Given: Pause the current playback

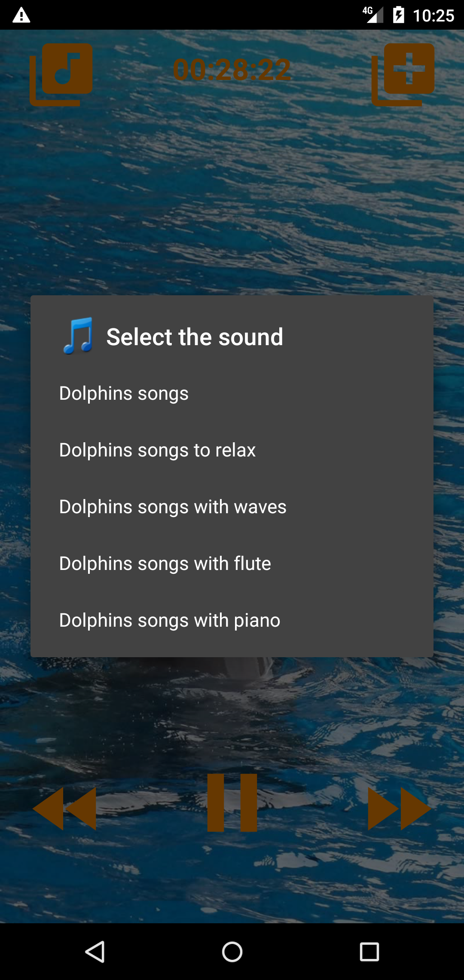Looking at the screenshot, I should click(x=232, y=802).
